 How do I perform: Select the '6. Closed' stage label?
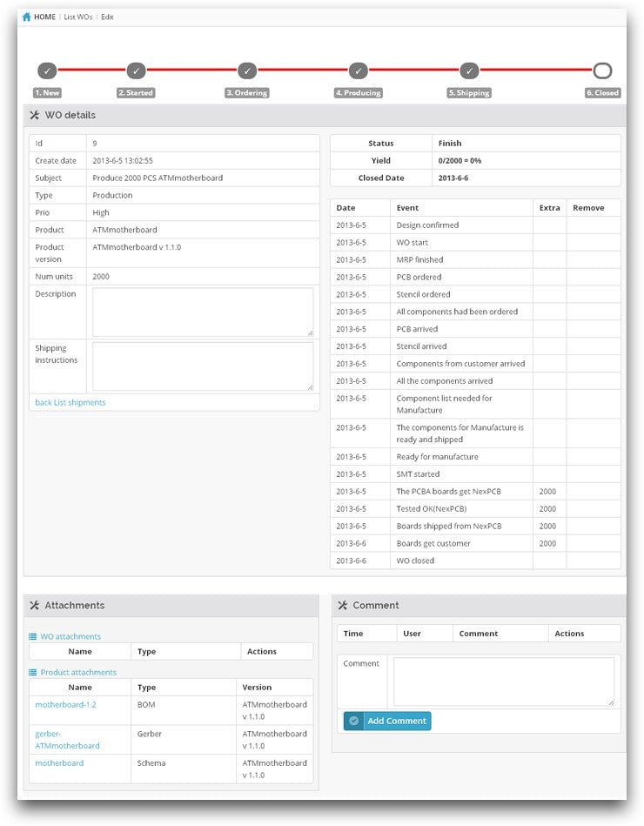(x=603, y=93)
